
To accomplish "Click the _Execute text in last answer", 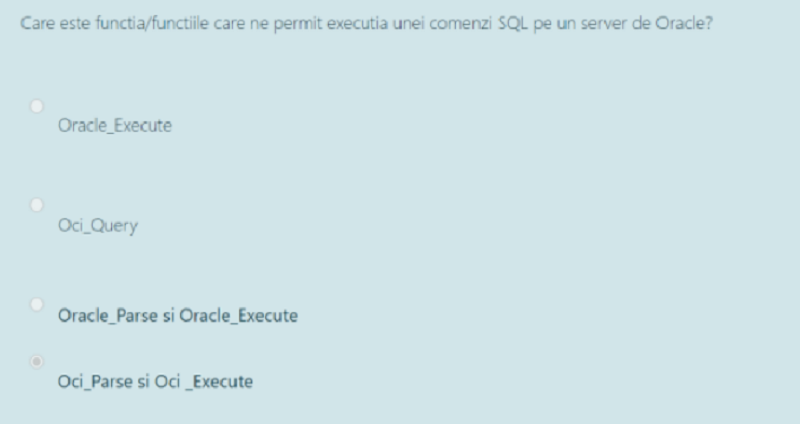I will pos(219,382).
